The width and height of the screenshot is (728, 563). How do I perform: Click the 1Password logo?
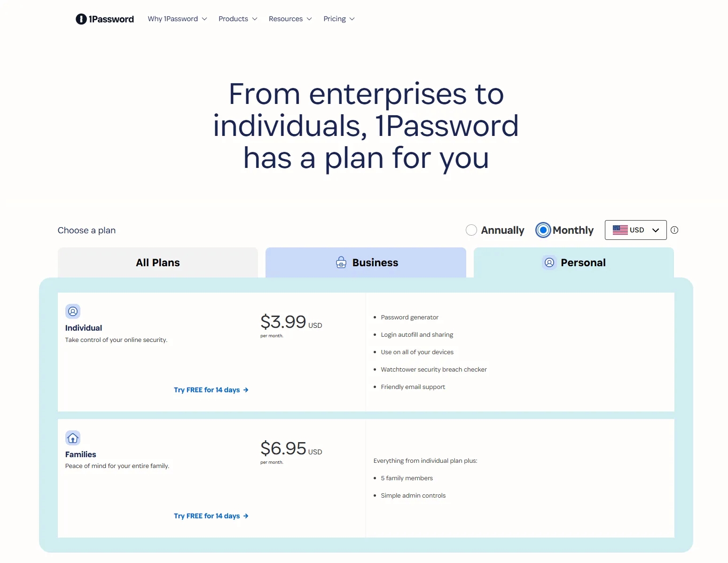click(105, 19)
